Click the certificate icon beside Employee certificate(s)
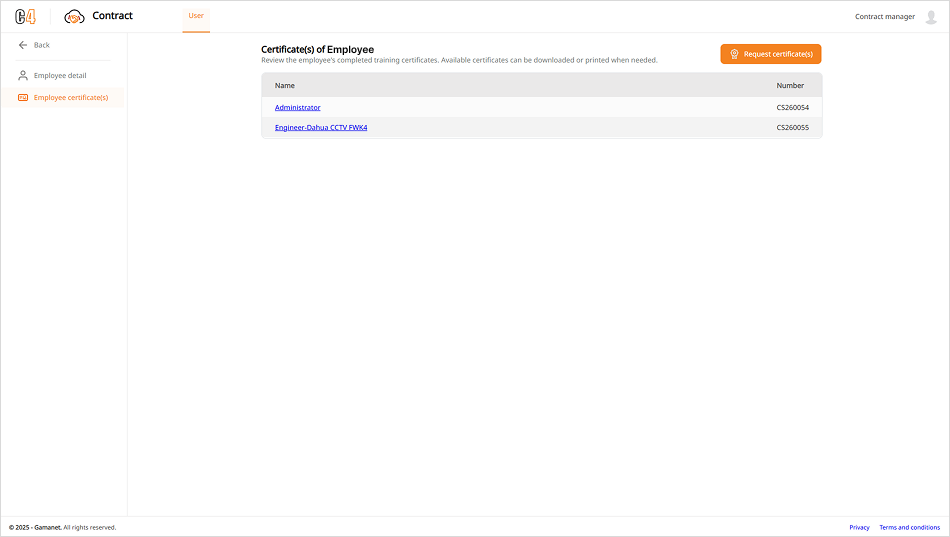 click(23, 98)
